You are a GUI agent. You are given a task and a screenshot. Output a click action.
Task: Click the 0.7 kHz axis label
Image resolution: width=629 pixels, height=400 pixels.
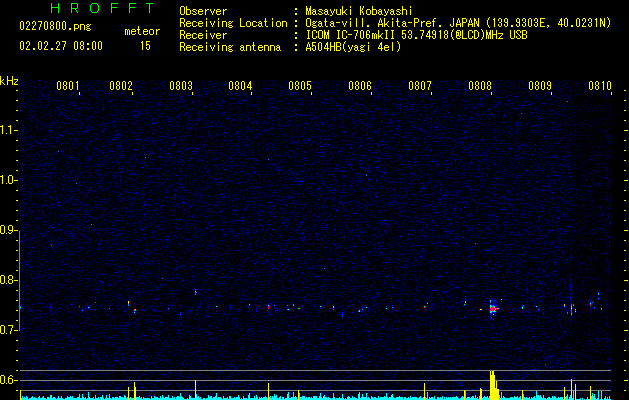coord(9,330)
